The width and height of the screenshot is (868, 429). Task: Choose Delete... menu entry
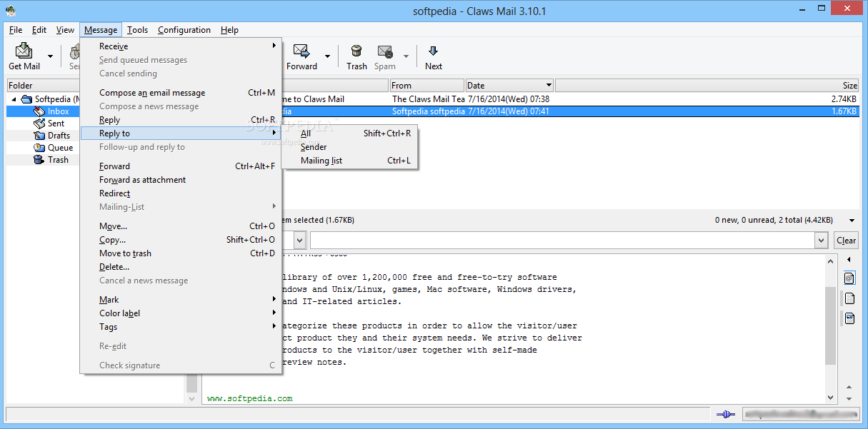[x=181, y=267]
